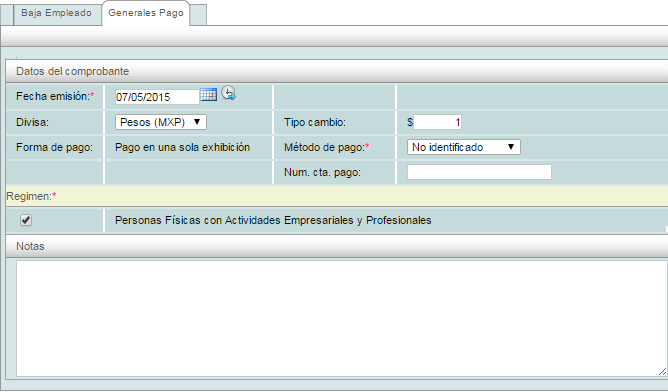The height and width of the screenshot is (392, 668).
Task: Select the Generales Pago tab
Action: pyautogui.click(x=146, y=13)
